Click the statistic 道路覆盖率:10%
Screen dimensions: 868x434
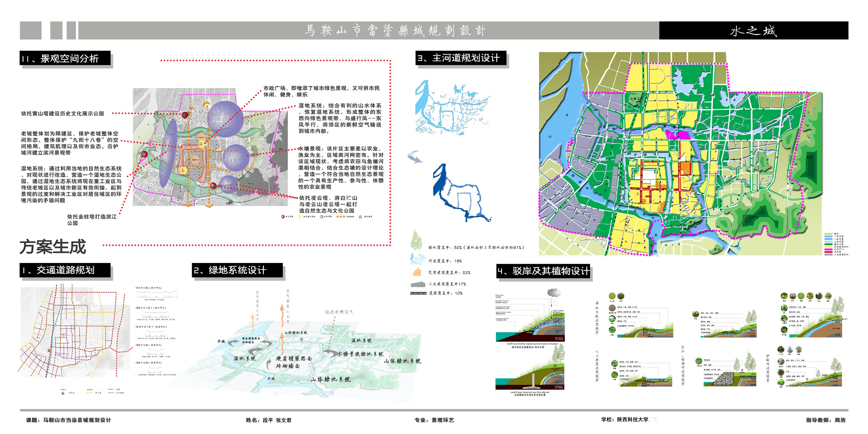click(x=446, y=293)
